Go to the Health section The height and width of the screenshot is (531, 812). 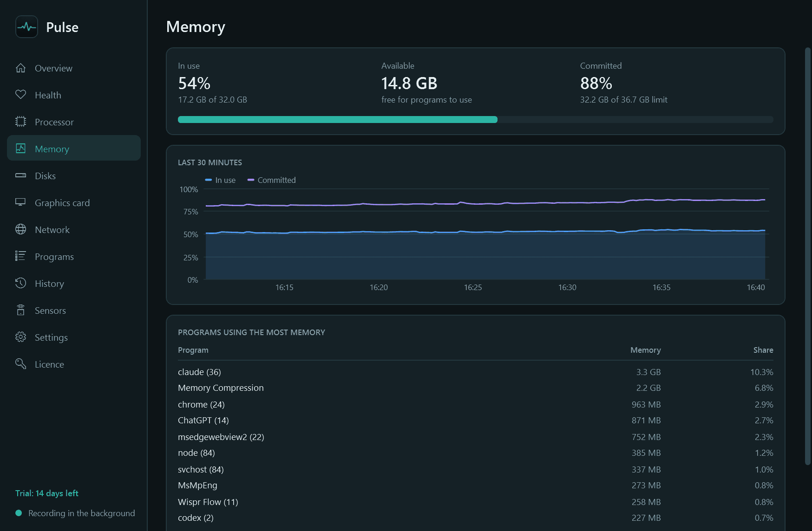pyautogui.click(x=74, y=95)
